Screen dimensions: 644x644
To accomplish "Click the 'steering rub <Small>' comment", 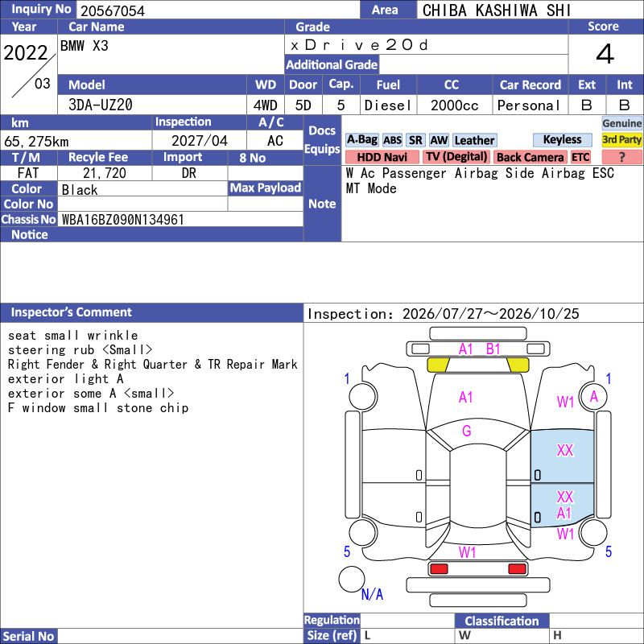I will tap(80, 350).
